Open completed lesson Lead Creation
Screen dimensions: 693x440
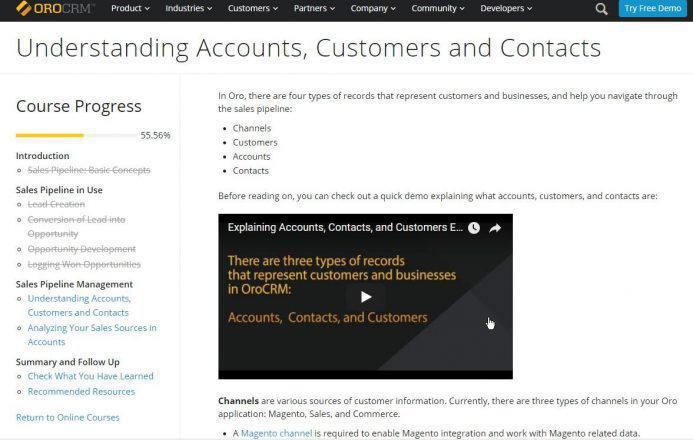click(x=56, y=204)
